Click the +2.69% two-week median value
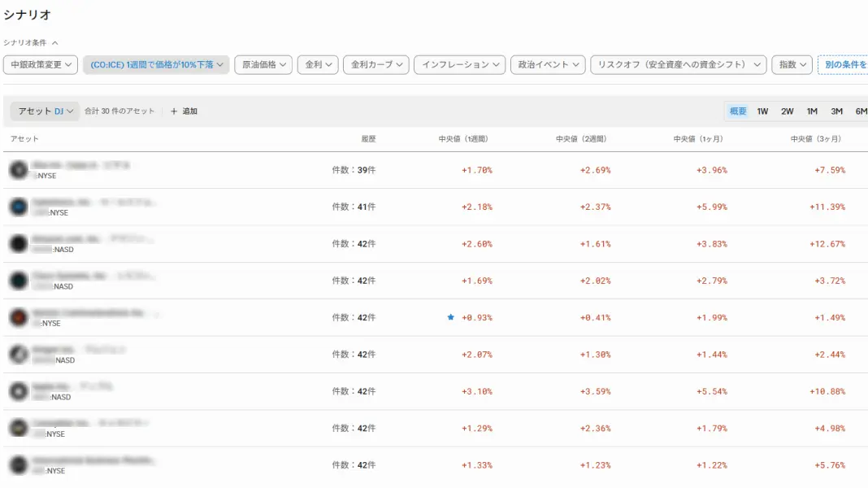 coord(595,170)
